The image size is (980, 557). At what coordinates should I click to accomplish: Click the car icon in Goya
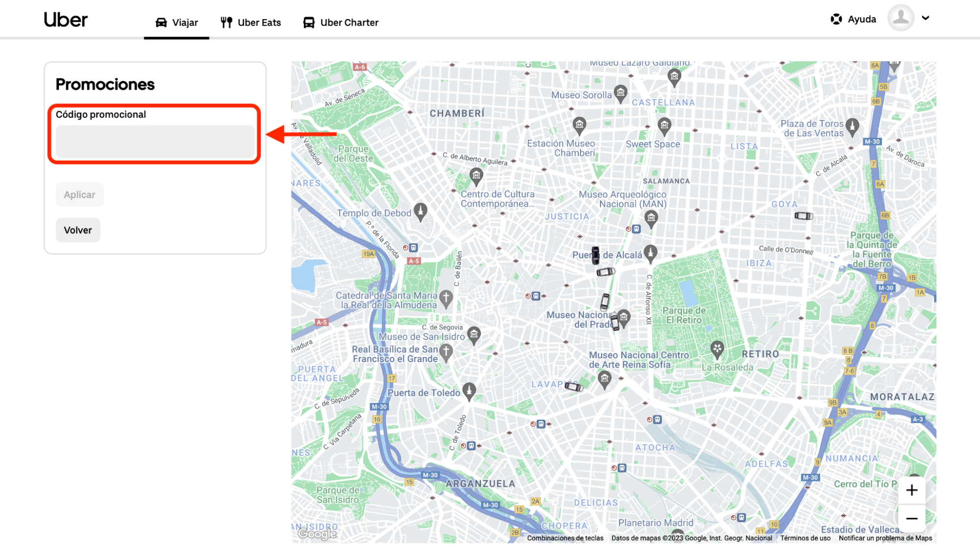click(x=804, y=216)
